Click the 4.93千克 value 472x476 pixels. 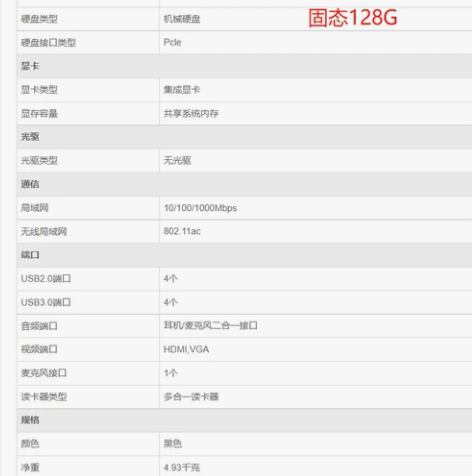(182, 468)
